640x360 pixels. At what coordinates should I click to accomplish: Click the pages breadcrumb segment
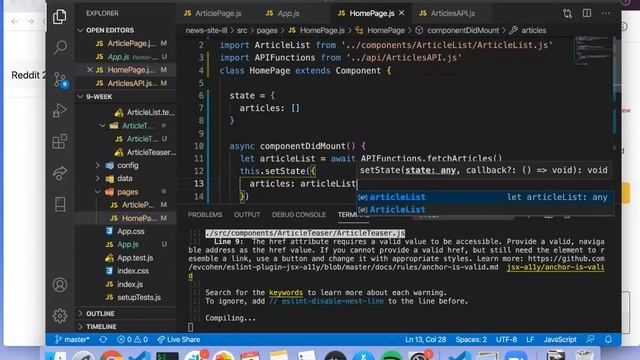[267, 31]
